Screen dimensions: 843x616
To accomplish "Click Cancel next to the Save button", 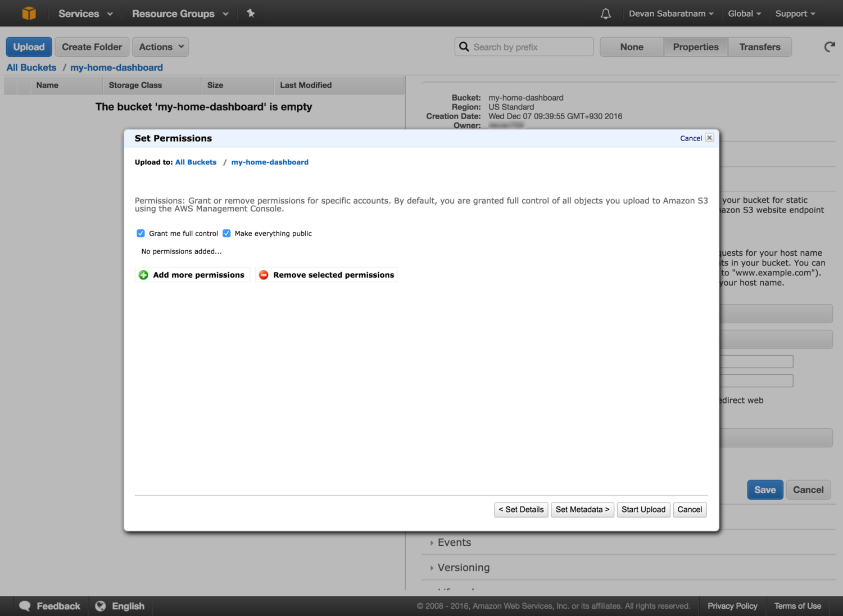I will [x=808, y=490].
